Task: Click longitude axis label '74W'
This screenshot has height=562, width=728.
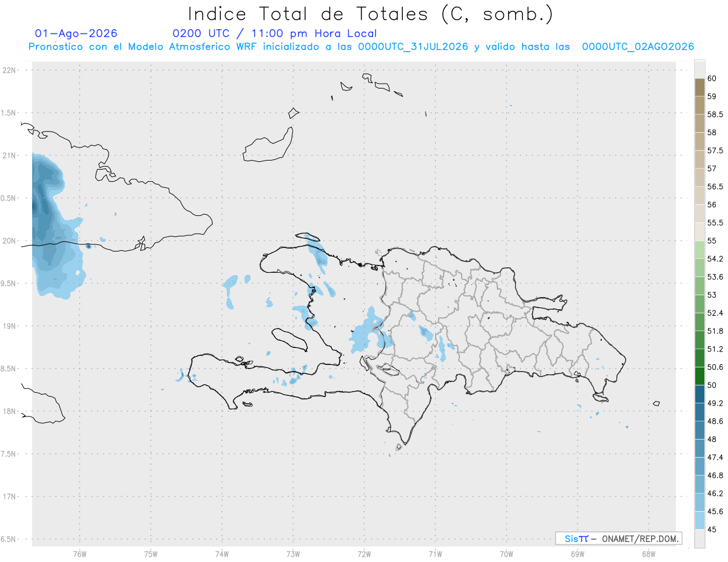Action: pyautogui.click(x=222, y=554)
